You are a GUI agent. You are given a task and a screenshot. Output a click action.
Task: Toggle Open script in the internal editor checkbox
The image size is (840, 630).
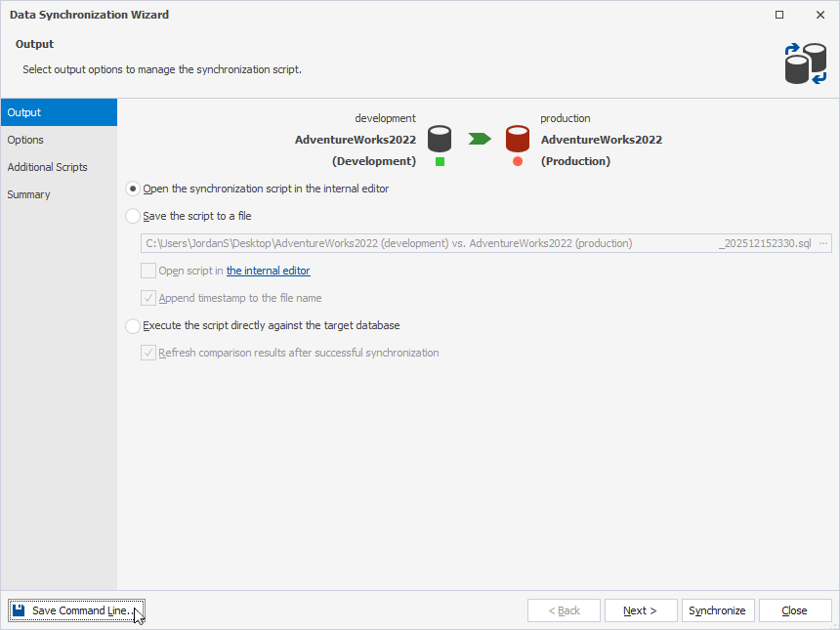[148, 271]
